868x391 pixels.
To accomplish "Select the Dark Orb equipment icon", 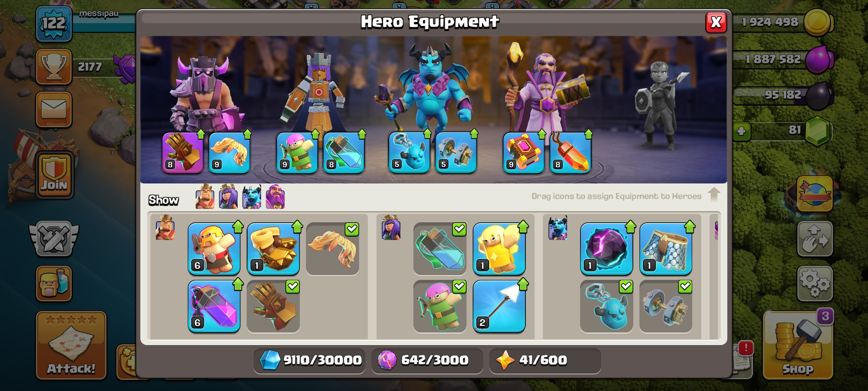I will [607, 249].
